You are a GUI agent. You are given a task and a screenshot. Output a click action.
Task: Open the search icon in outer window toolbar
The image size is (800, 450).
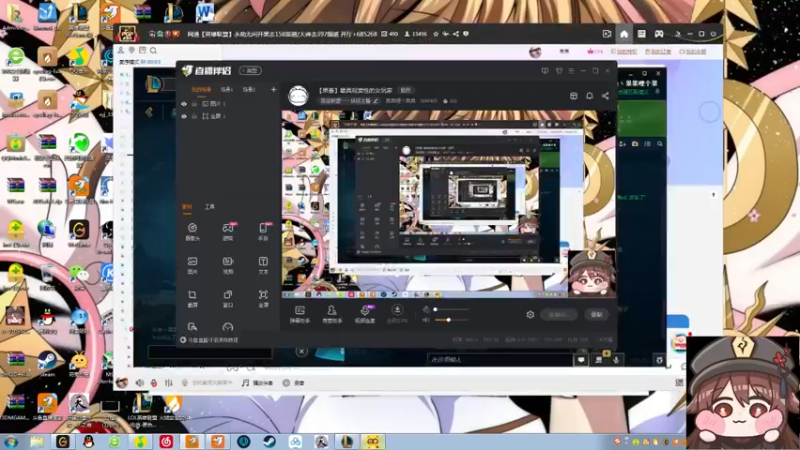[x=153, y=51]
